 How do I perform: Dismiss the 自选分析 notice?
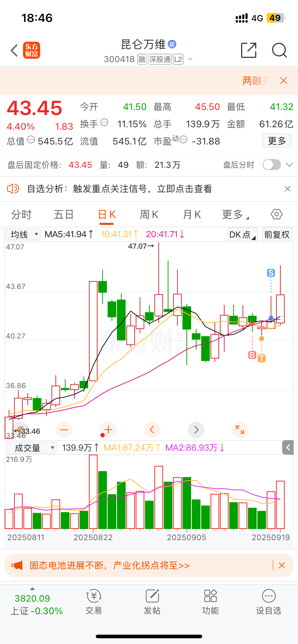pos(287,189)
